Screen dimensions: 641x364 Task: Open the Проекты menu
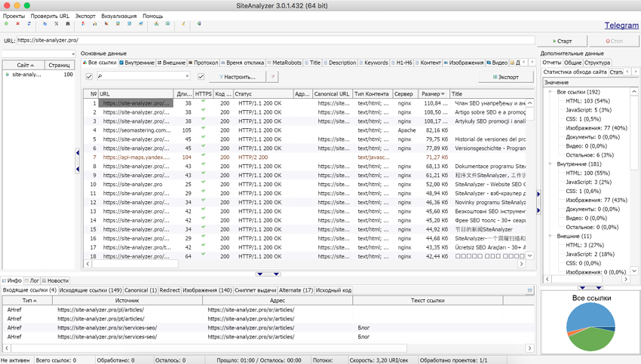14,16
